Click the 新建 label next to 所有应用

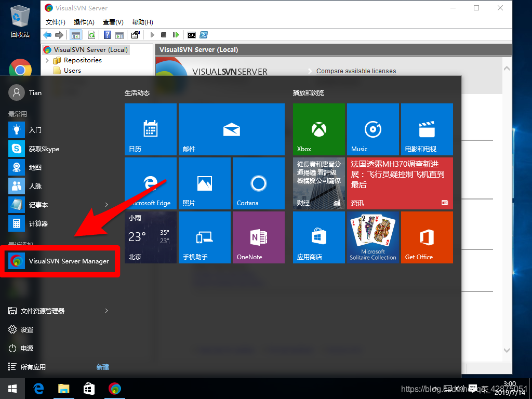(102, 367)
